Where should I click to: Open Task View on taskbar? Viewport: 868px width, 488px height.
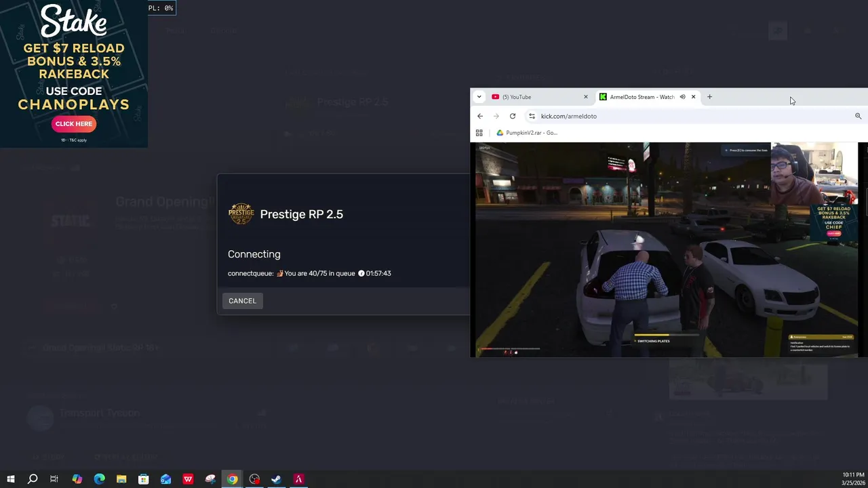54,479
